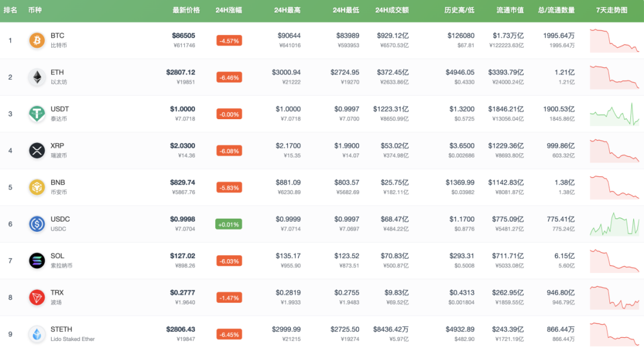Click the black XRP coin icon
The height and width of the screenshot is (351, 644).
click(37, 151)
